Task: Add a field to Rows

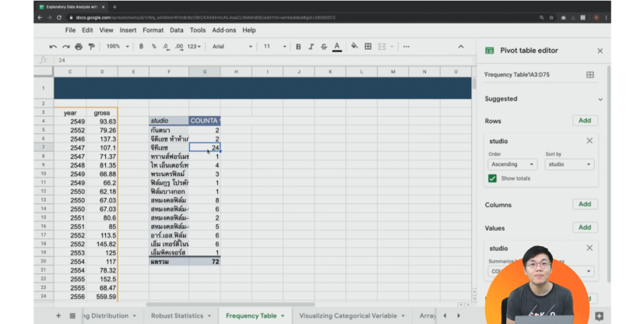Action: pyautogui.click(x=585, y=121)
